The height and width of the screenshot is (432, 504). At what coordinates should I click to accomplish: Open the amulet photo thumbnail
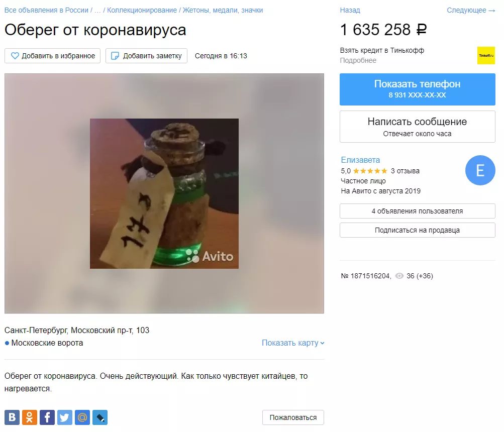coord(164,193)
